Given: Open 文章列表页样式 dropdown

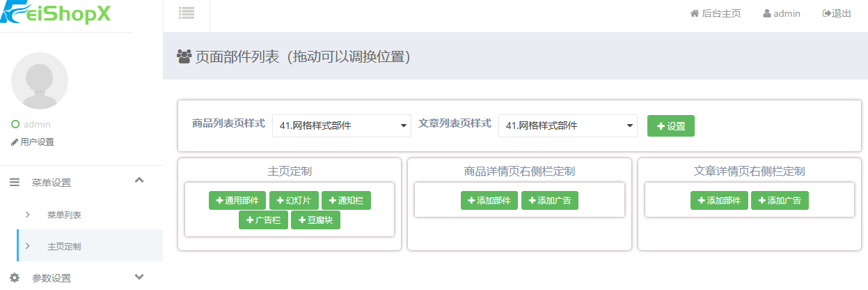Looking at the screenshot, I should click(567, 126).
